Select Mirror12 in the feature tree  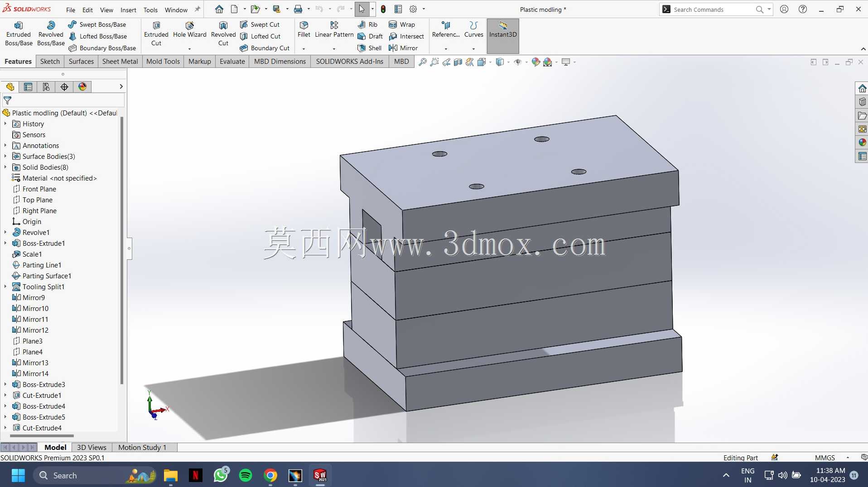click(35, 330)
